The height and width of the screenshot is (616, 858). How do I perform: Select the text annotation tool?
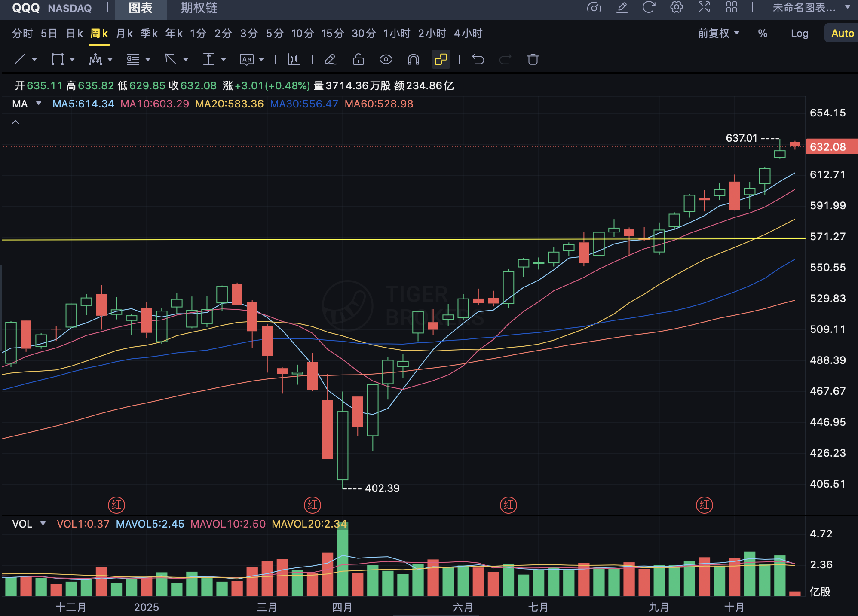point(246,59)
